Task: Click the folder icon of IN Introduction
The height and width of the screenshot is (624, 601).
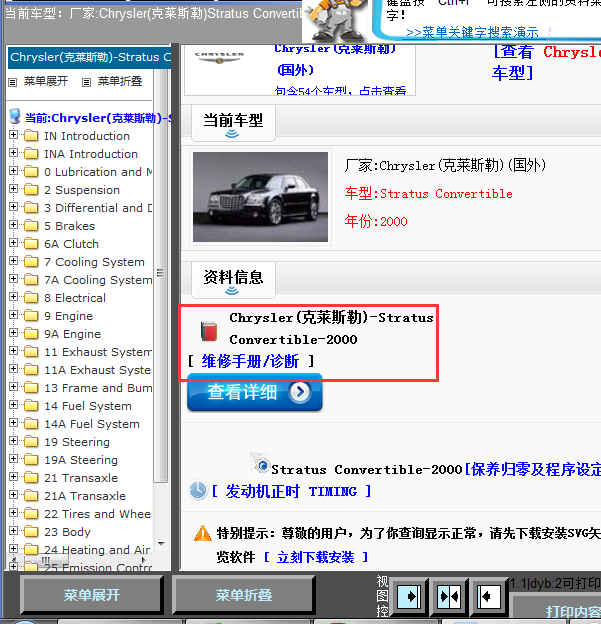Action: 31,136
